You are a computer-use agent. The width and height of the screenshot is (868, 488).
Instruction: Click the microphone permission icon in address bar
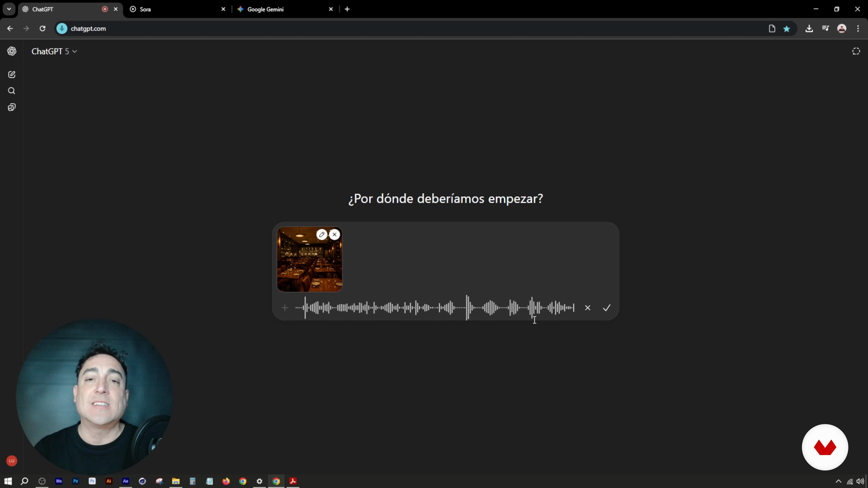[62, 29]
